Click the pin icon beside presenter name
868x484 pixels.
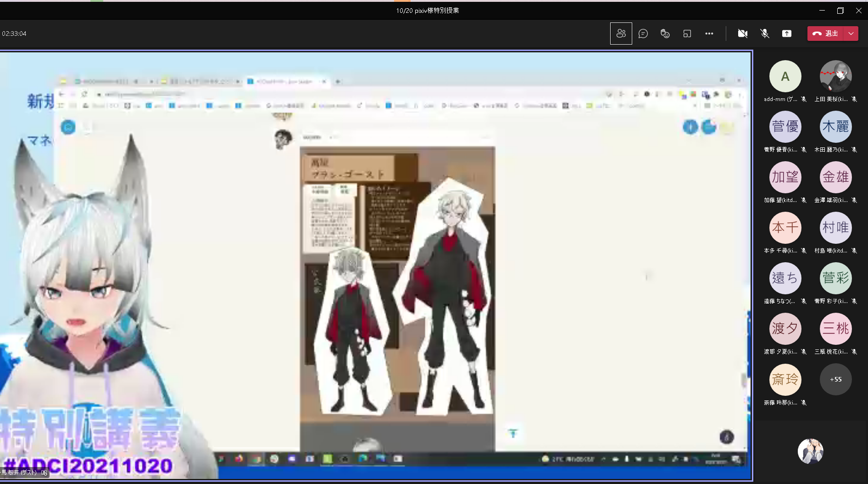pos(45,473)
